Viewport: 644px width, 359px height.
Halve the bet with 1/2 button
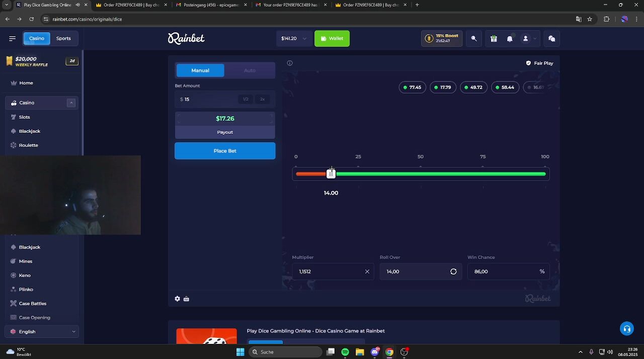246,100
